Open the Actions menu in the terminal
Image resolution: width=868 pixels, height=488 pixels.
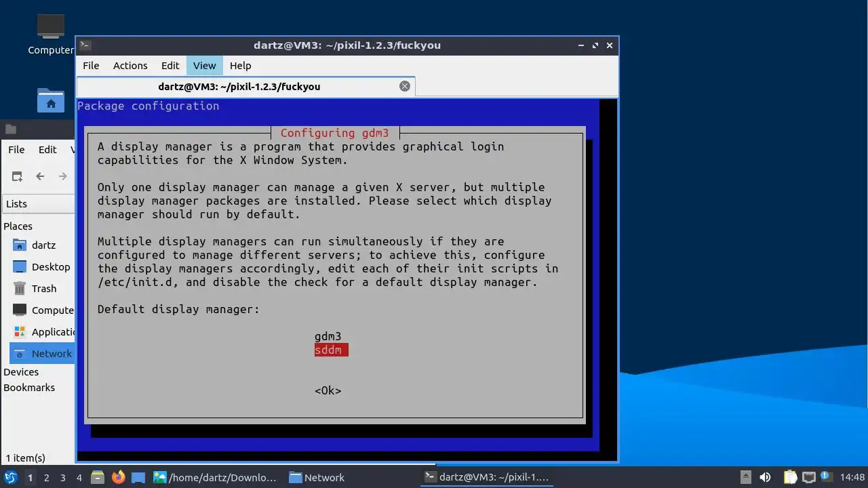click(130, 66)
